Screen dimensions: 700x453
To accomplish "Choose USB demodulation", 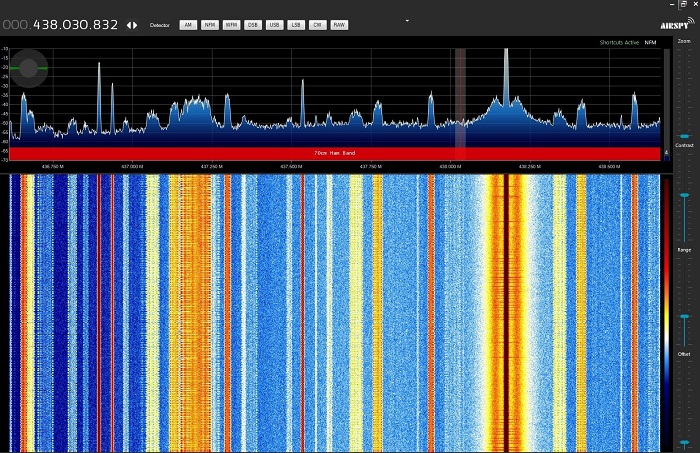I will pos(274,25).
